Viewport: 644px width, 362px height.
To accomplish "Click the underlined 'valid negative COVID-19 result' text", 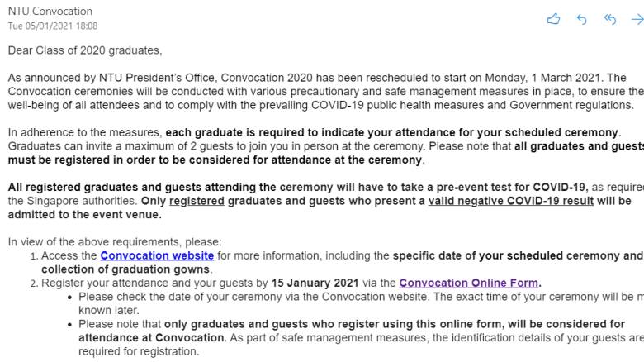I will click(510, 201).
